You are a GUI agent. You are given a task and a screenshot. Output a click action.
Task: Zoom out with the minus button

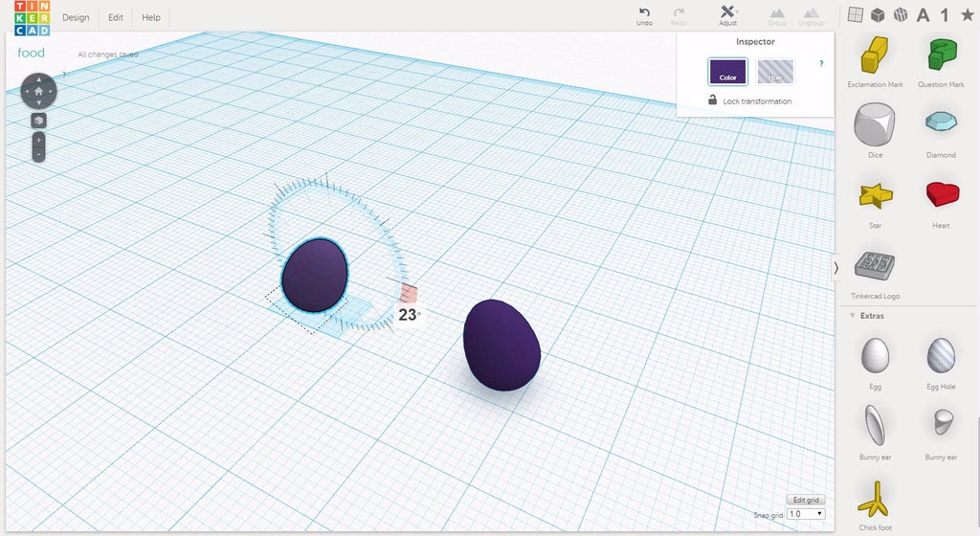tap(38, 154)
